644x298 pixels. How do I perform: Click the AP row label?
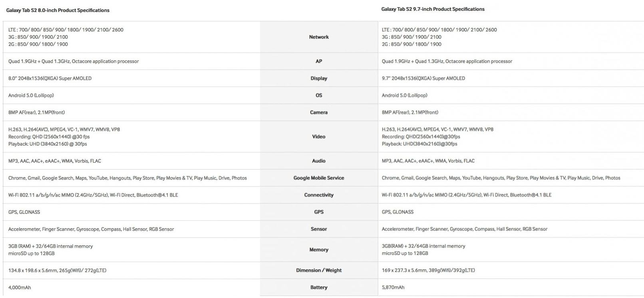[319, 61]
